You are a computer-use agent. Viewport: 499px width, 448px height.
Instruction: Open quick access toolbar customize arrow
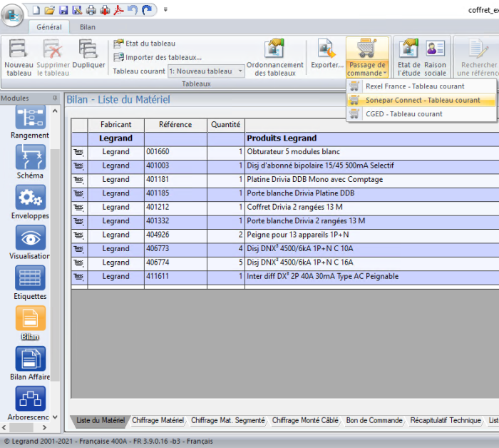pos(165,9)
